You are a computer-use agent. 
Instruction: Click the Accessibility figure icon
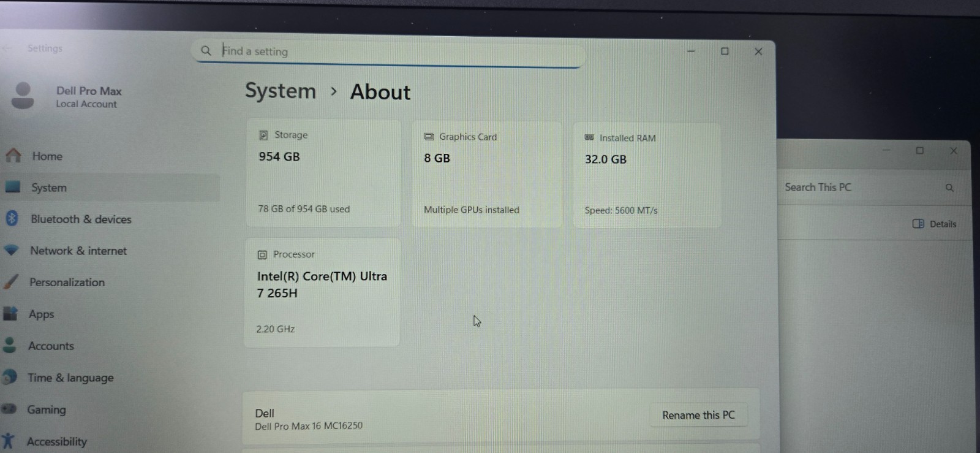coord(8,441)
